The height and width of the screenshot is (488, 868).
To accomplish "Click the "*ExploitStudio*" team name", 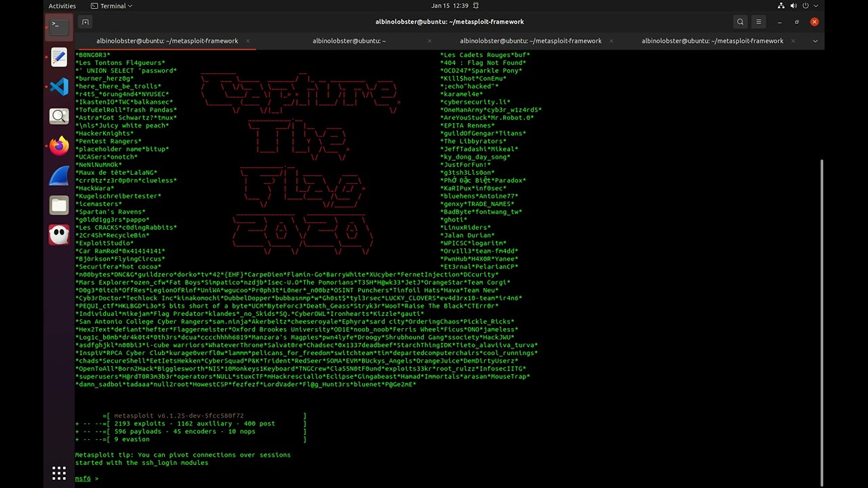I will (x=104, y=243).
